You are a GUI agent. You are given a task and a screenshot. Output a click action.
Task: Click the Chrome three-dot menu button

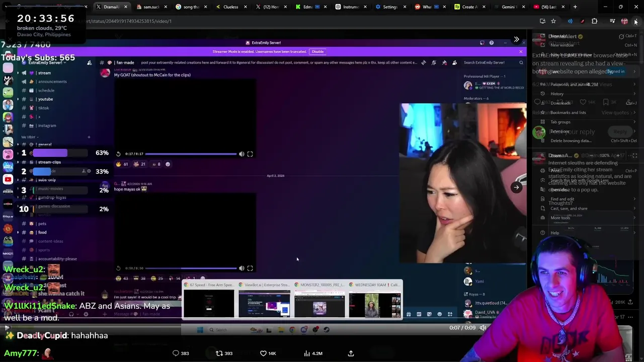pyautogui.click(x=635, y=21)
